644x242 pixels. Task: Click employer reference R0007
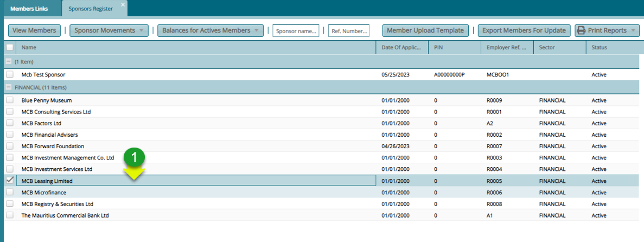point(494,147)
